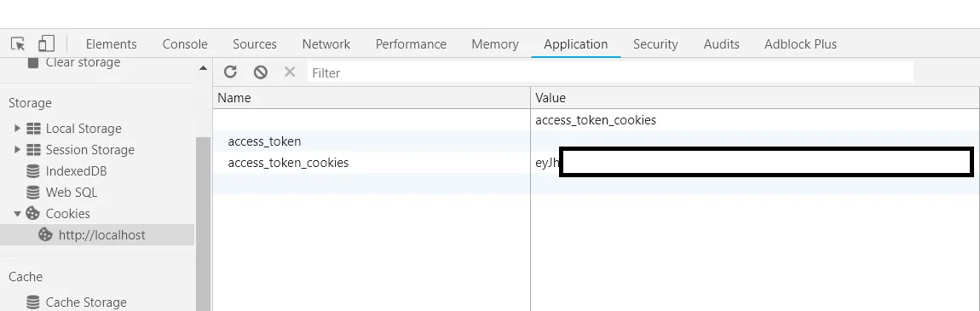Expand the Local Storage tree node
The width and height of the screenshot is (980, 311).
coord(18,128)
